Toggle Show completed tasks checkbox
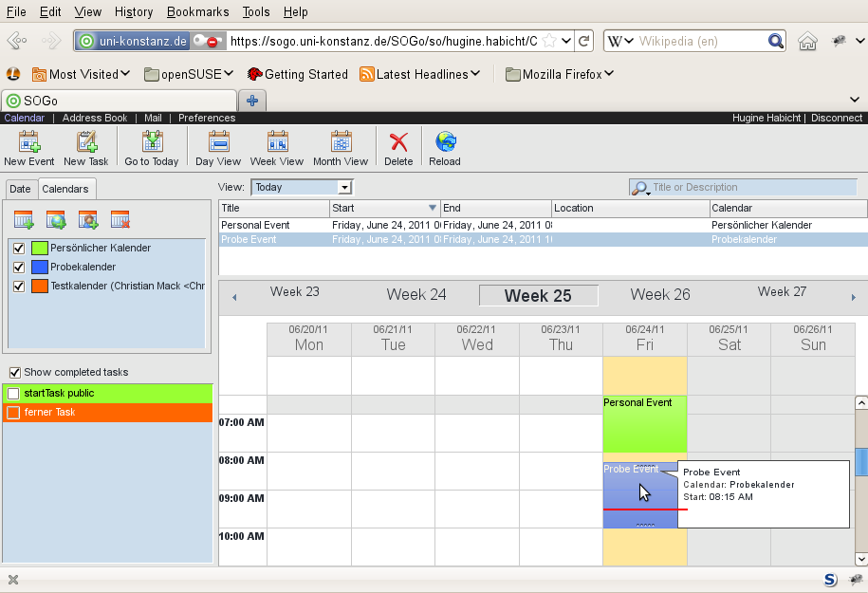This screenshot has width=868, height=593. point(15,373)
